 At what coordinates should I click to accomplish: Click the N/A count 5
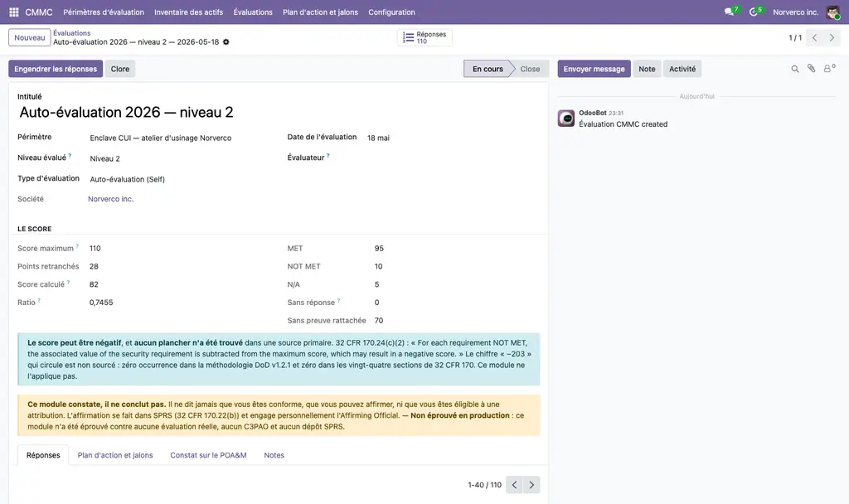(x=377, y=284)
